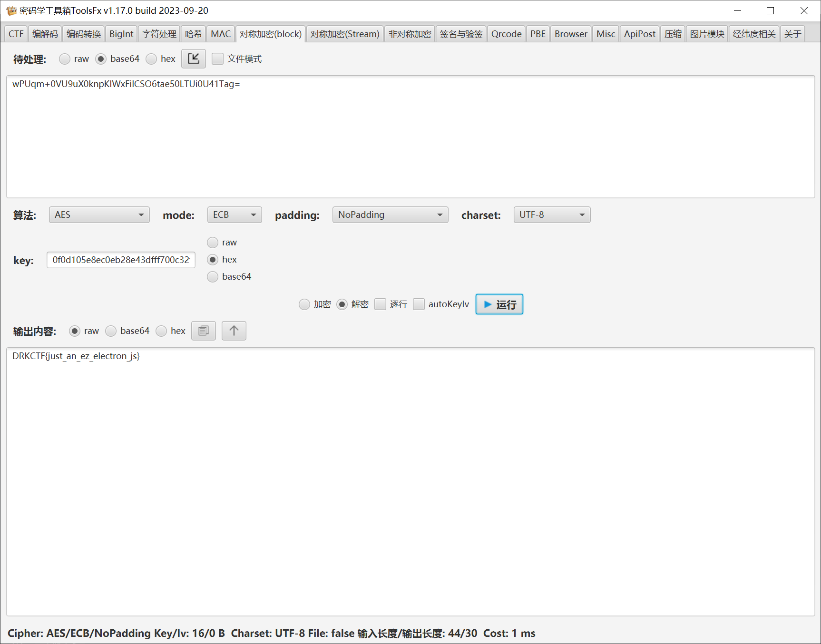Minimize the ToolsFx window

(737, 10)
